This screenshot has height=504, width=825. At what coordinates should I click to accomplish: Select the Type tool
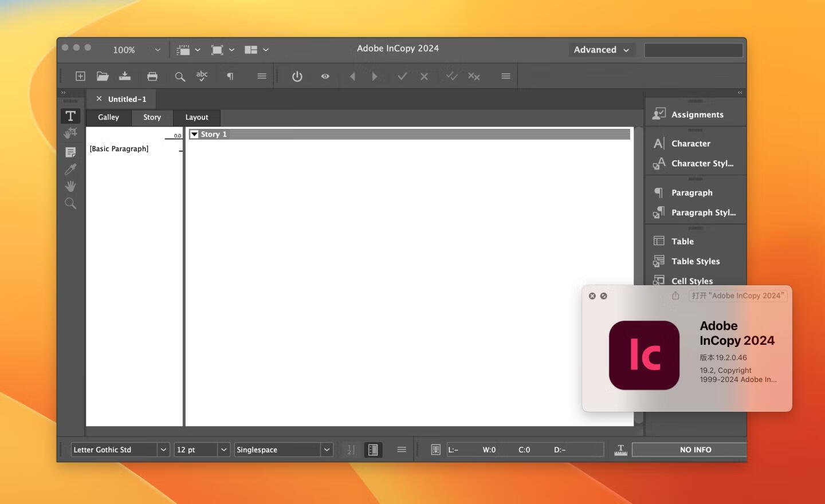coord(70,116)
